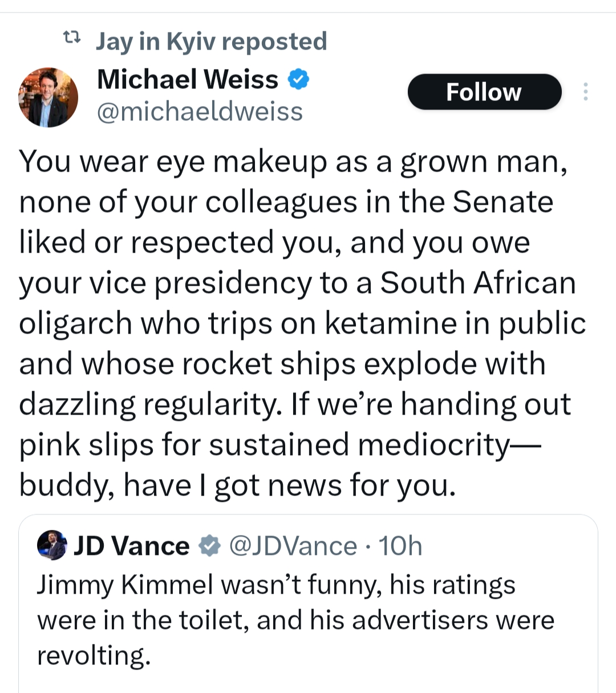616x693 pixels.
Task: Open the @michaeldweiss handle
Action: [200, 112]
